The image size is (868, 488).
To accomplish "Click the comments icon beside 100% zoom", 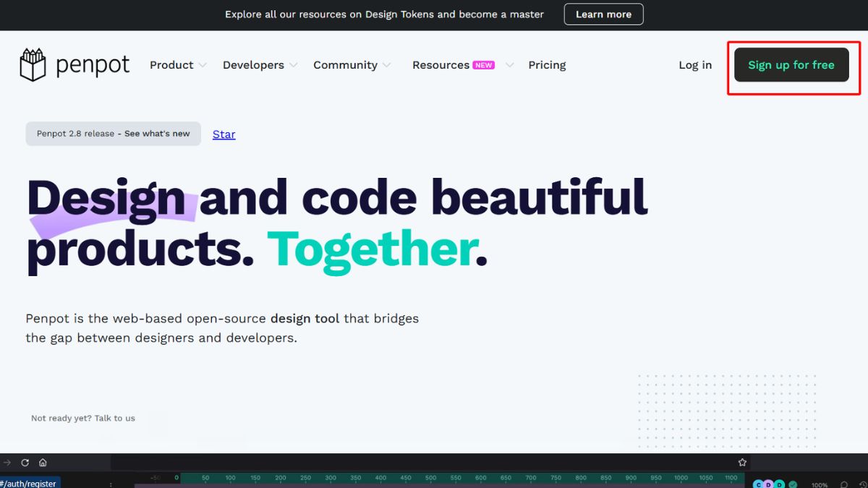I will coord(844,484).
